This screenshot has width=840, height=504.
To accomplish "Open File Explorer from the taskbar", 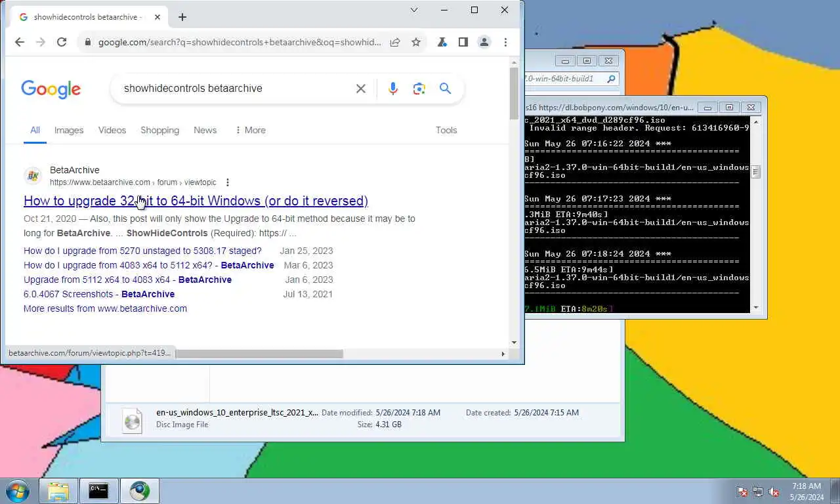I will (58, 491).
